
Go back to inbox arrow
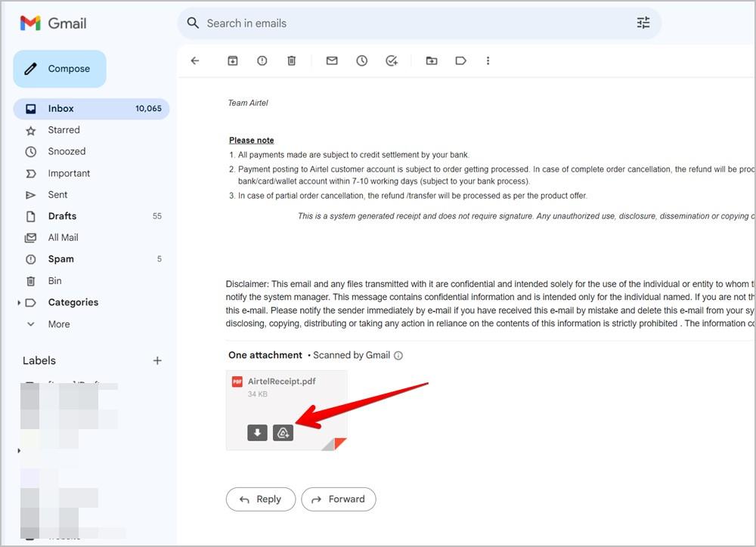click(x=195, y=60)
